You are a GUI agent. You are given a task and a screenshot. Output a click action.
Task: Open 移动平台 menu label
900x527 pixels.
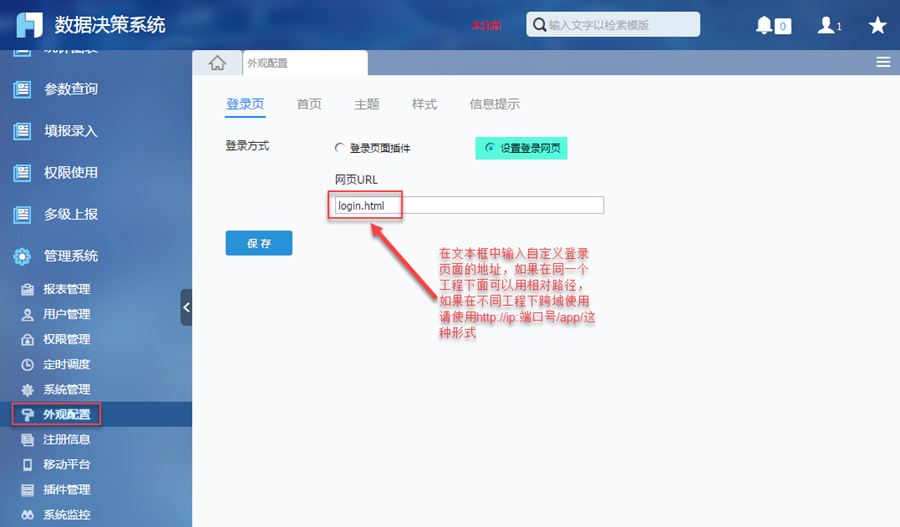pos(67,464)
